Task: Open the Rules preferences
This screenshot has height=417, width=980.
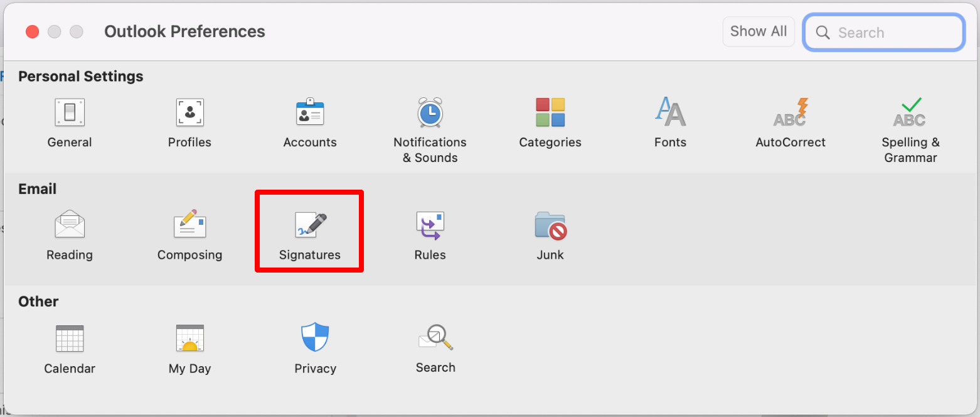Action: click(430, 231)
